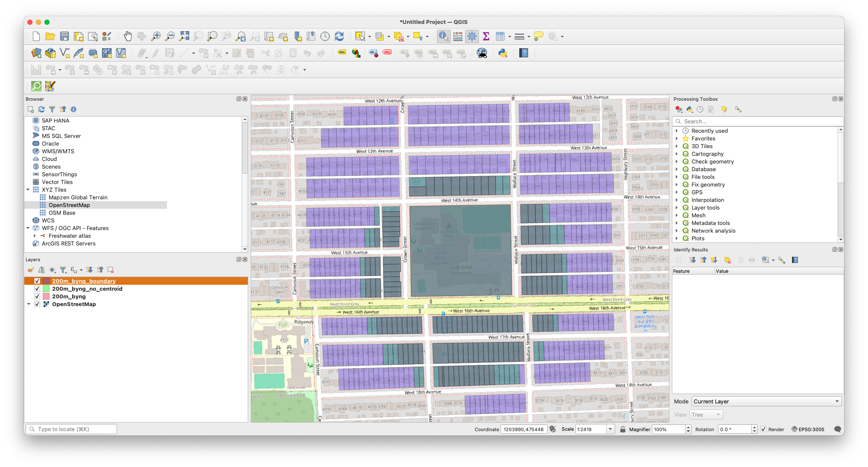This screenshot has height=467, width=868.
Task: Collapse the XYZ Tiles browser node
Action: [28, 190]
